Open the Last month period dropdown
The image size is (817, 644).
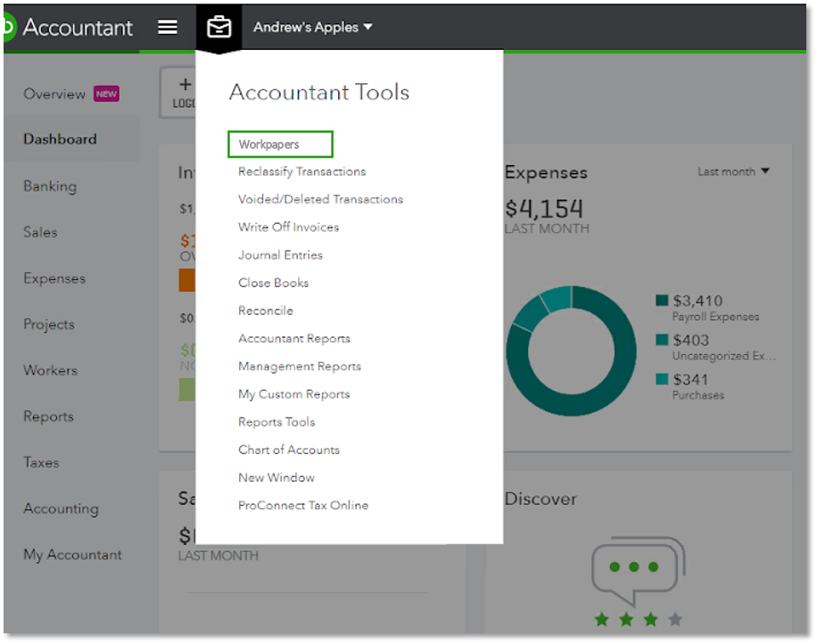733,171
